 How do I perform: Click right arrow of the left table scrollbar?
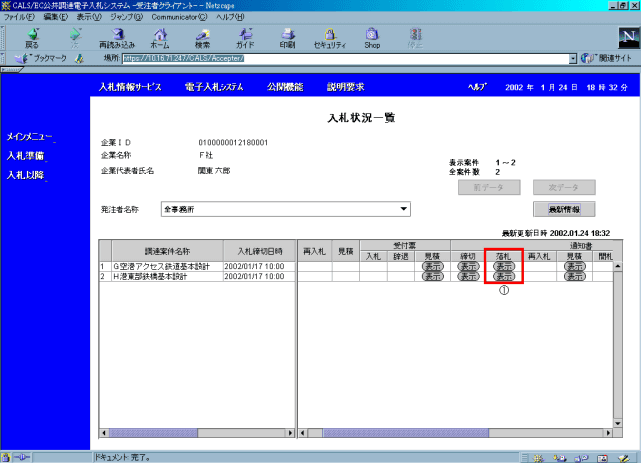290,433
